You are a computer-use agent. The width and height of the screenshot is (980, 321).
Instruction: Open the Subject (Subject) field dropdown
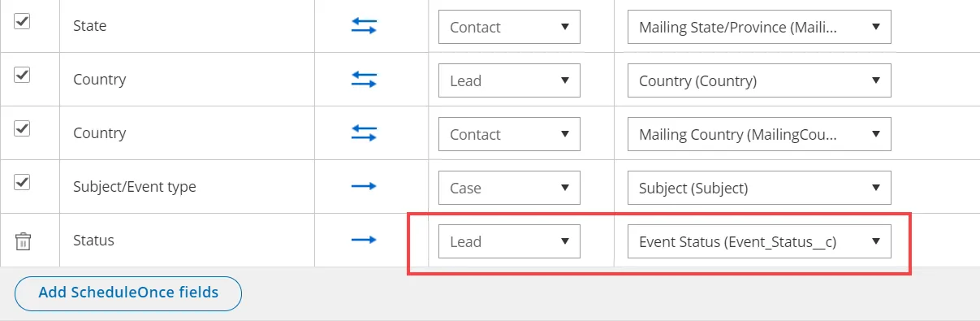(x=759, y=188)
